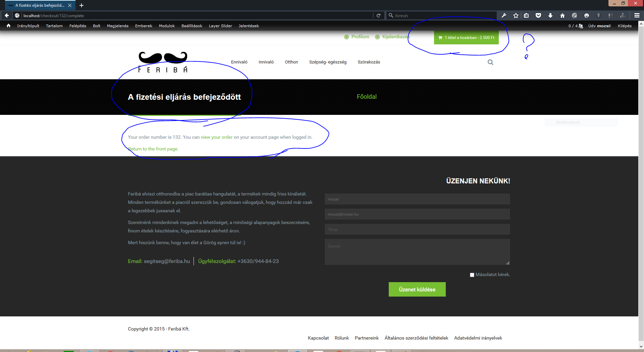This screenshot has height=352, width=644.
Task: Open the Firefox hamburger menu
Action: pyautogui.click(x=637, y=15)
